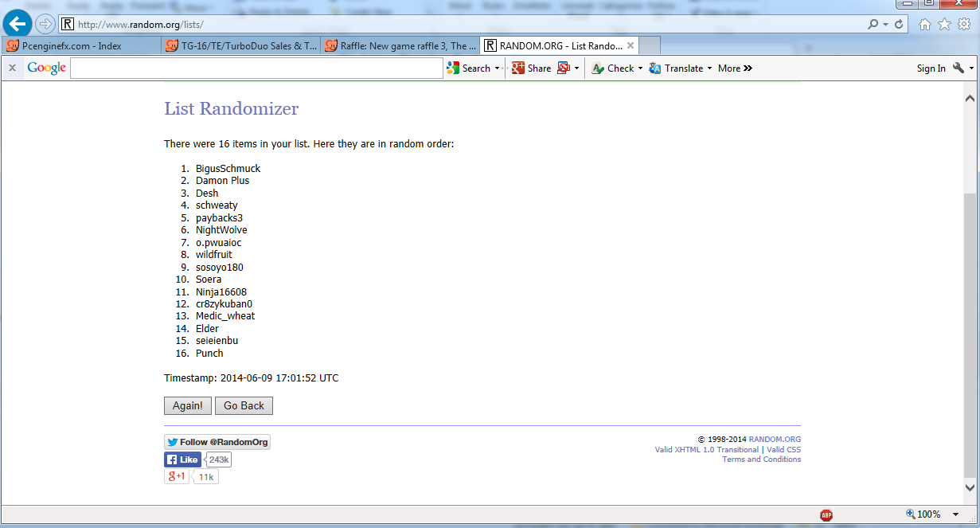Open the zoom level 100% dropdown
Screen dimensions: 980x528
pos(955,514)
